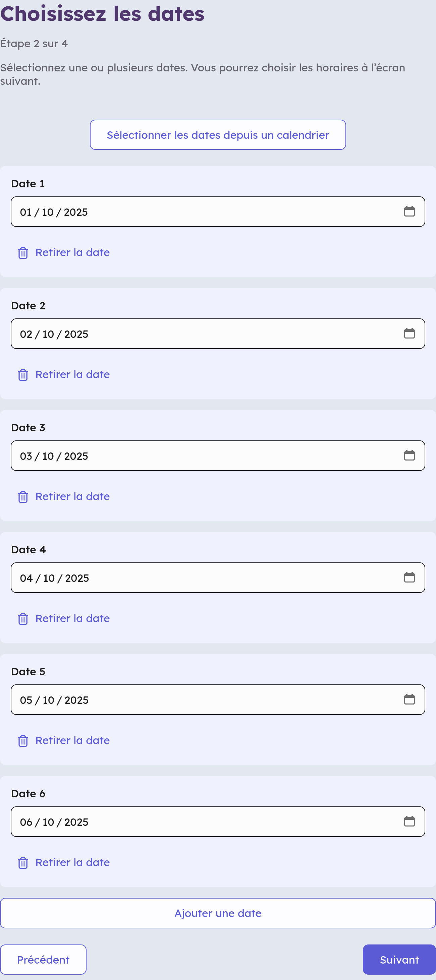Click trash icon under Date 3

tap(23, 496)
